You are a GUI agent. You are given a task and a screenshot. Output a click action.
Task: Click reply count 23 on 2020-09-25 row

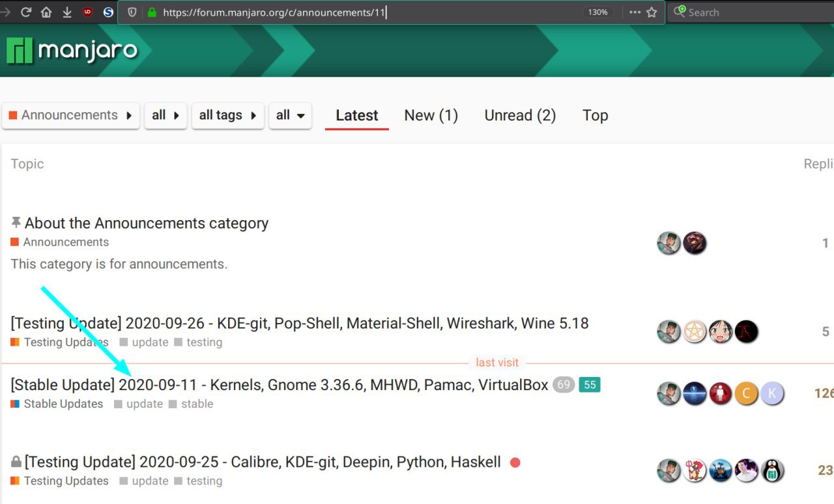(x=826, y=471)
